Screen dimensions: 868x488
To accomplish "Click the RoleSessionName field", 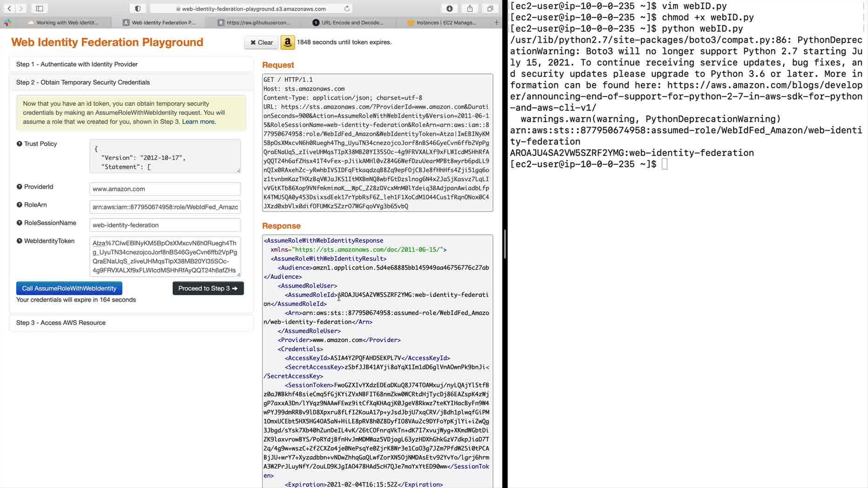I will click(x=165, y=225).
